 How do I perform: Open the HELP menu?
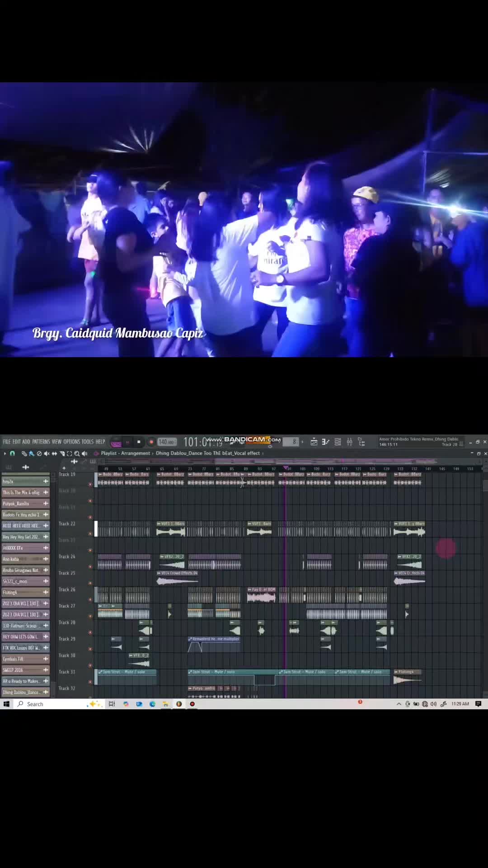click(100, 442)
